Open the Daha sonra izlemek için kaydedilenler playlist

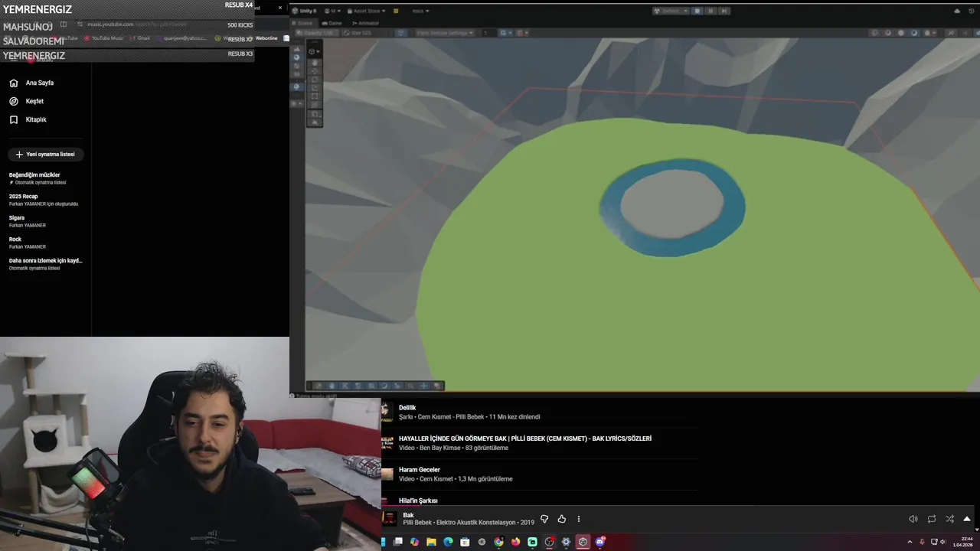46,264
